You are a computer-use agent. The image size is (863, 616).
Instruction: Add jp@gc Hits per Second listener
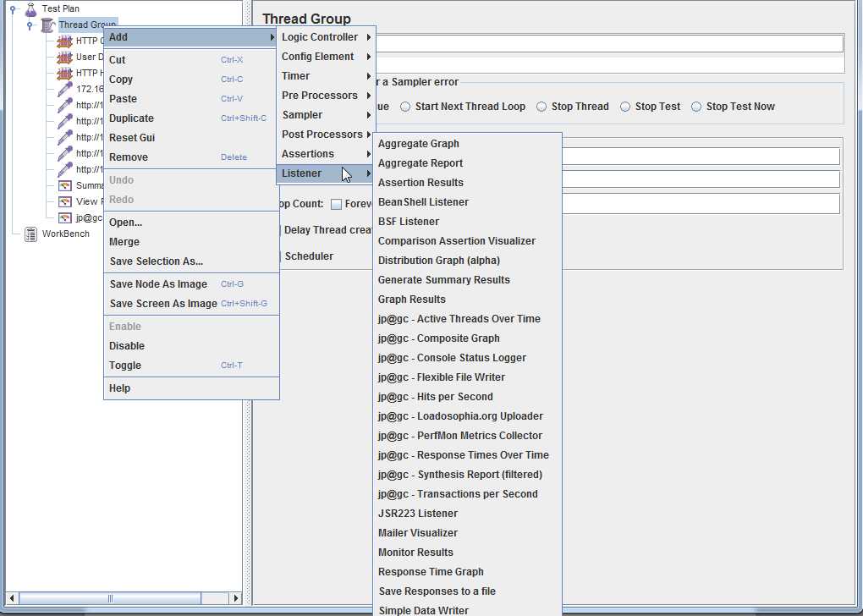pos(467,396)
